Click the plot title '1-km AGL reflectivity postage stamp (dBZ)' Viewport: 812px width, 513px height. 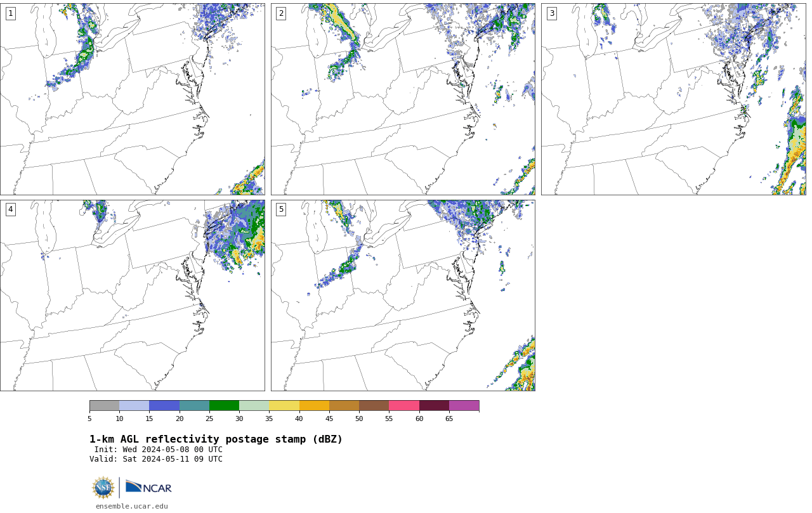[x=216, y=439]
